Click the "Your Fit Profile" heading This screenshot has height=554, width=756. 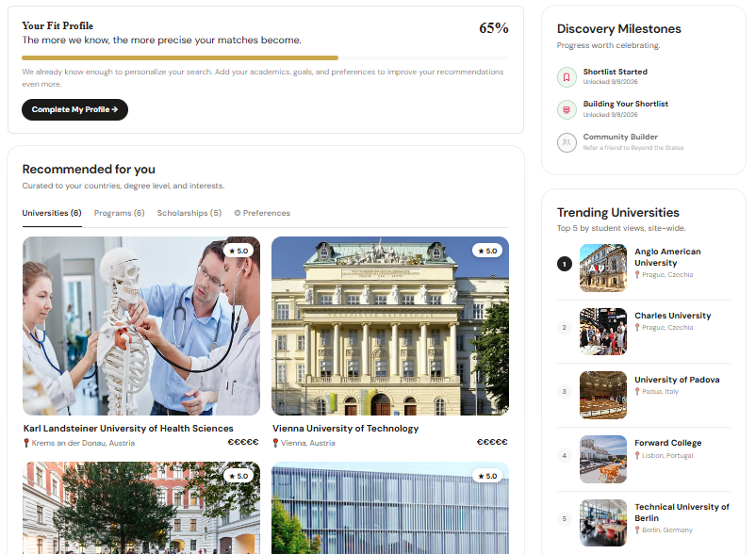pos(58,25)
